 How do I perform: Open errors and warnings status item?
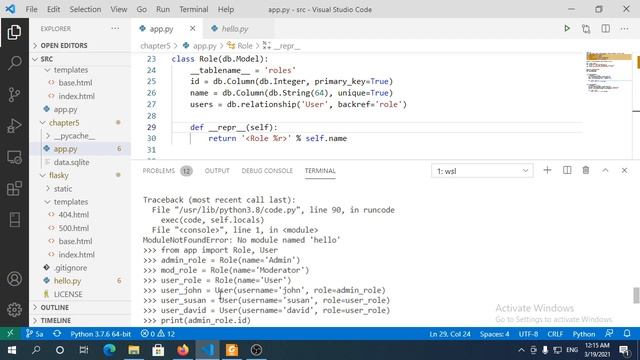(158, 333)
